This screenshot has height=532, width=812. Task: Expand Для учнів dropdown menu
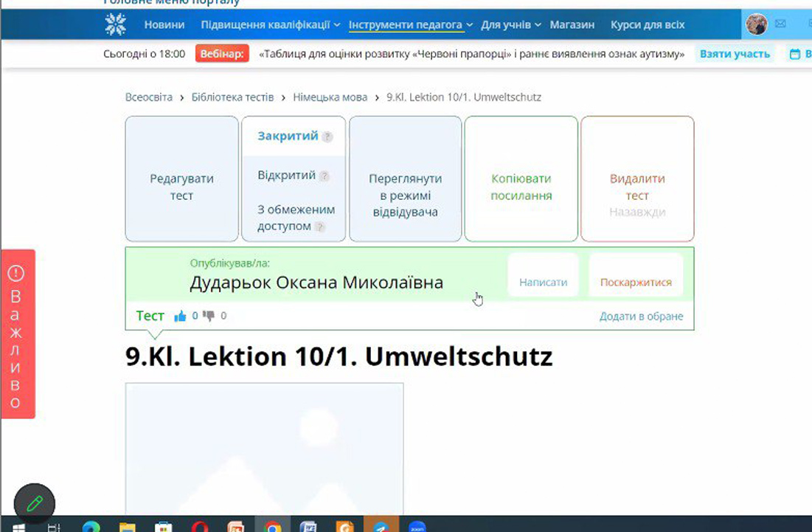[511, 24]
